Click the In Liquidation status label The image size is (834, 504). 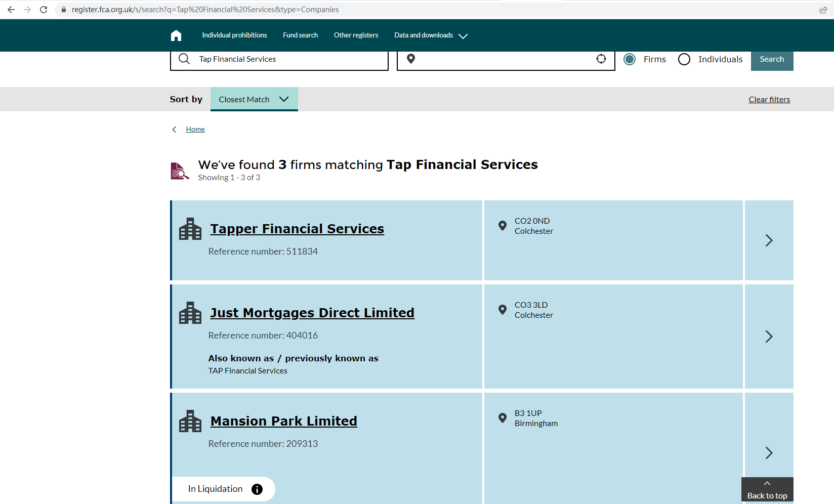(x=216, y=489)
